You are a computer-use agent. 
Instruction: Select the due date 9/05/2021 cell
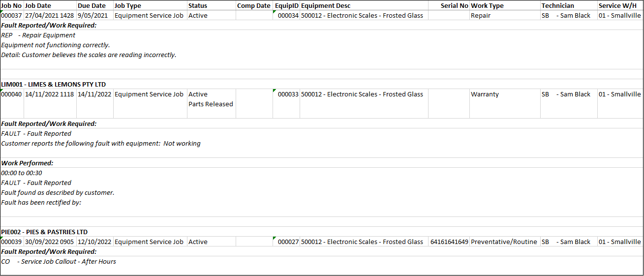coord(92,16)
